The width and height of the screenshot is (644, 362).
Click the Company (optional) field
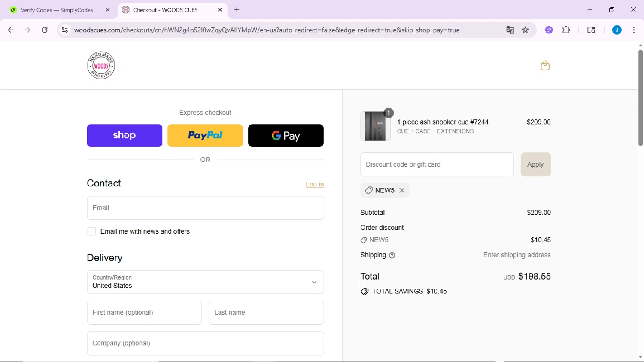tap(205, 343)
